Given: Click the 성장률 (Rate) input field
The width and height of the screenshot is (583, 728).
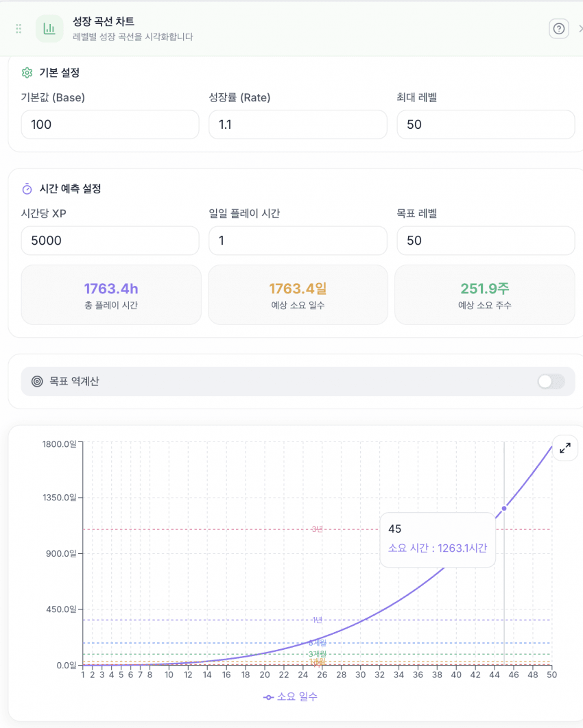Looking at the screenshot, I should tap(298, 125).
